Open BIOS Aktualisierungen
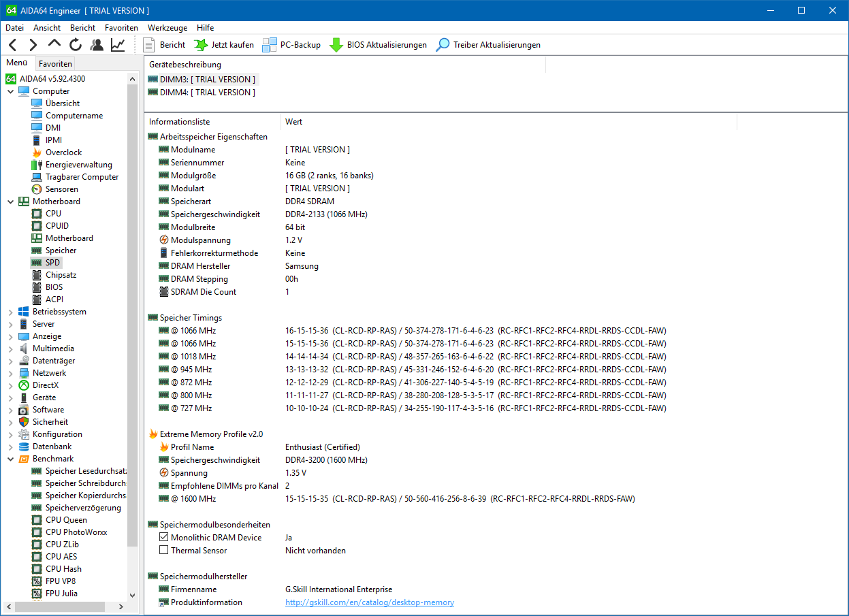This screenshot has width=849, height=616. pyautogui.click(x=378, y=45)
